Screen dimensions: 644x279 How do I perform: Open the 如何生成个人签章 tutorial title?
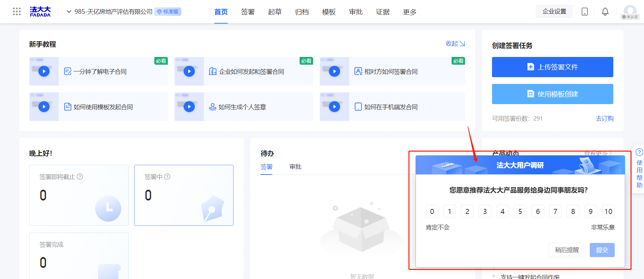pos(242,107)
